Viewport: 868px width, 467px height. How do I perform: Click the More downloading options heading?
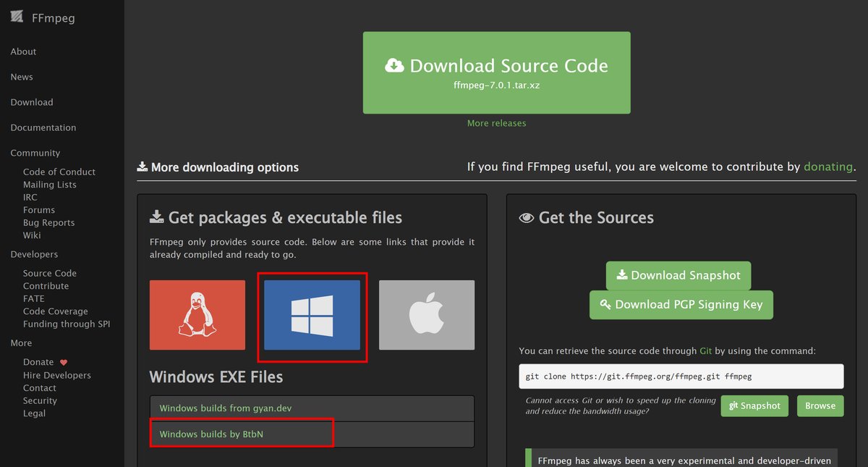tap(218, 167)
